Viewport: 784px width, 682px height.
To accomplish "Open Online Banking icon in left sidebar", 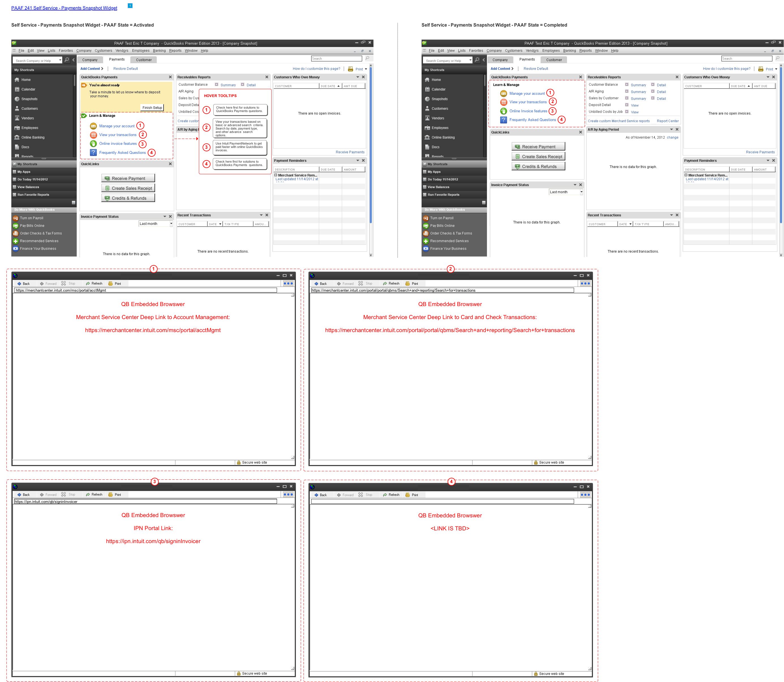I will (17, 137).
